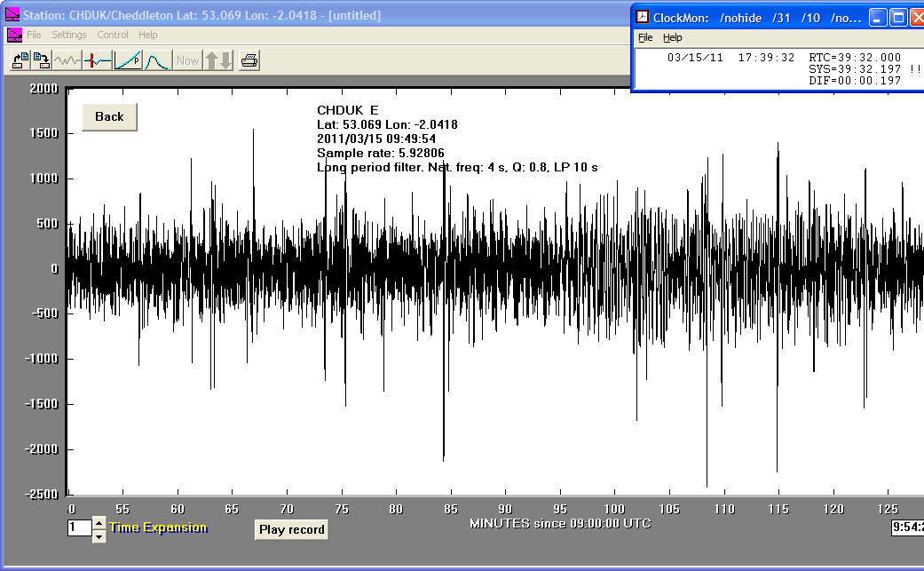The image size is (924, 571).
Task: Click the Time Expansion label
Action: click(x=158, y=527)
